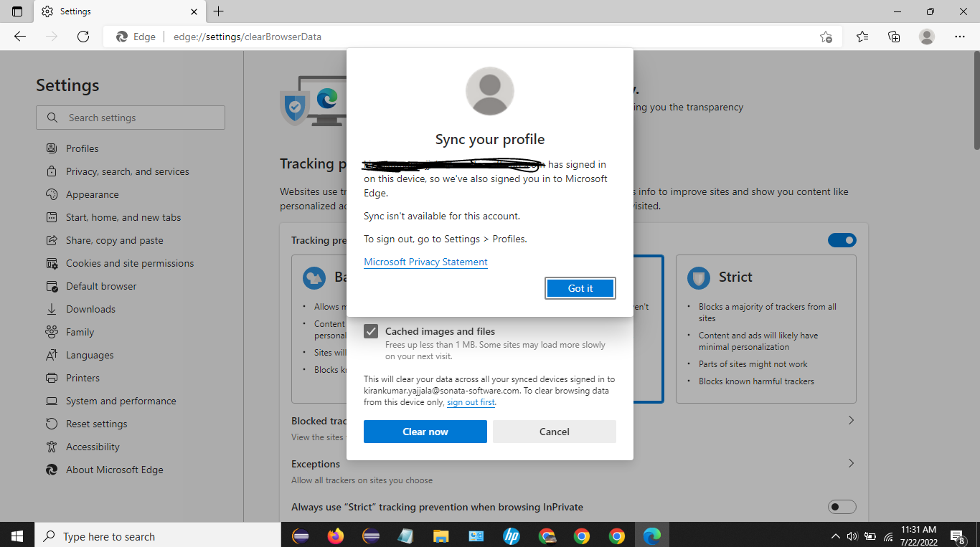Image resolution: width=980 pixels, height=547 pixels.
Task: Click the browser Back arrow
Action: tap(20, 37)
